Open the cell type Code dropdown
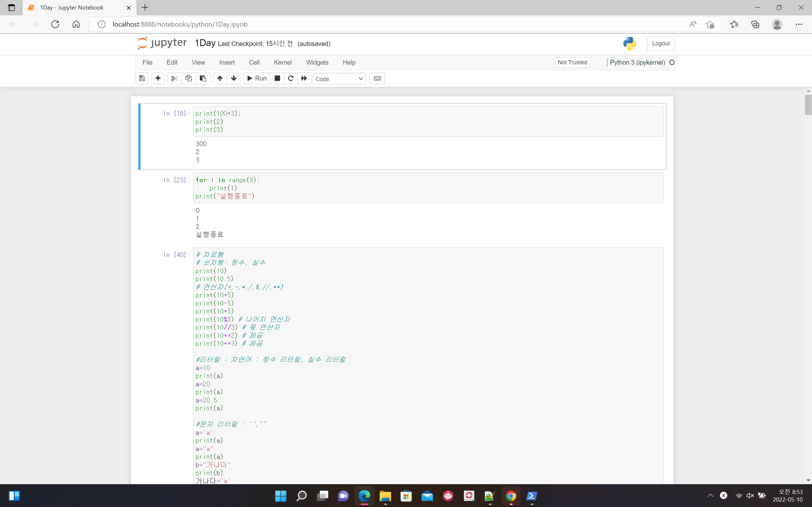The width and height of the screenshot is (812, 507). [339, 79]
